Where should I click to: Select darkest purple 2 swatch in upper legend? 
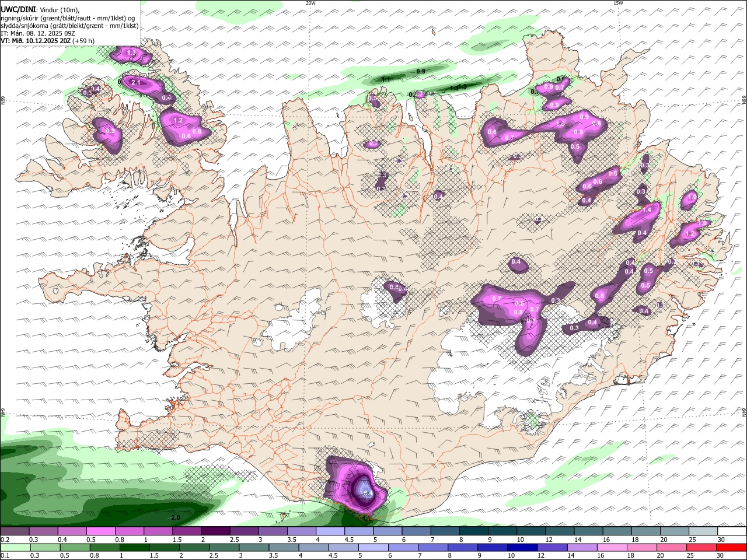215,531
